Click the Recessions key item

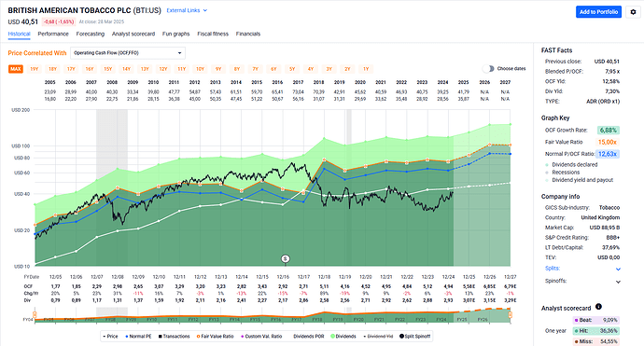click(x=563, y=173)
